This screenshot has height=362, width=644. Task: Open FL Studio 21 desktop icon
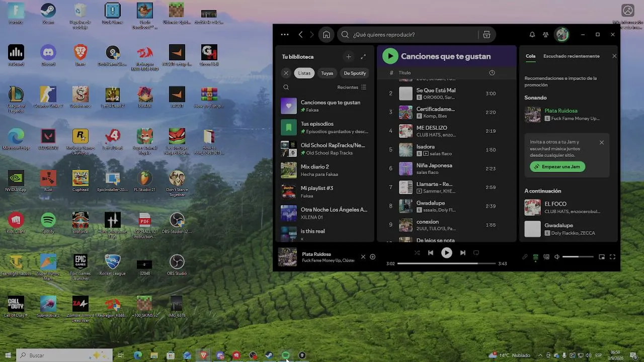[x=145, y=181]
